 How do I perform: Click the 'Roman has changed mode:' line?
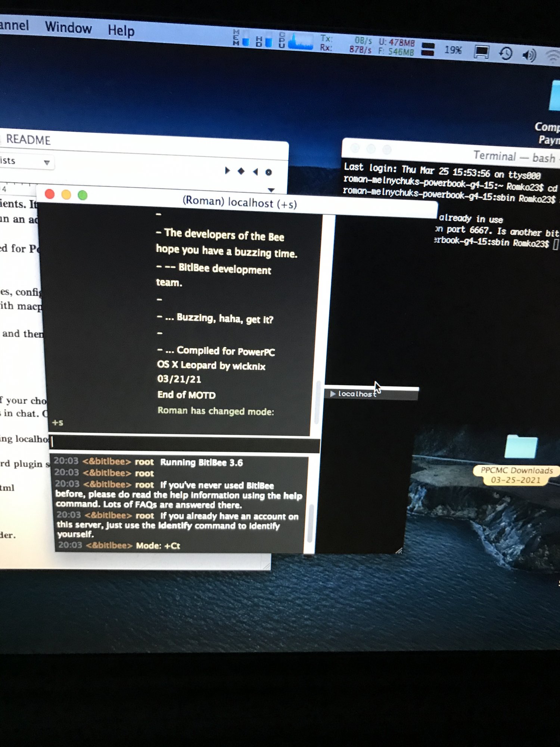[215, 411]
